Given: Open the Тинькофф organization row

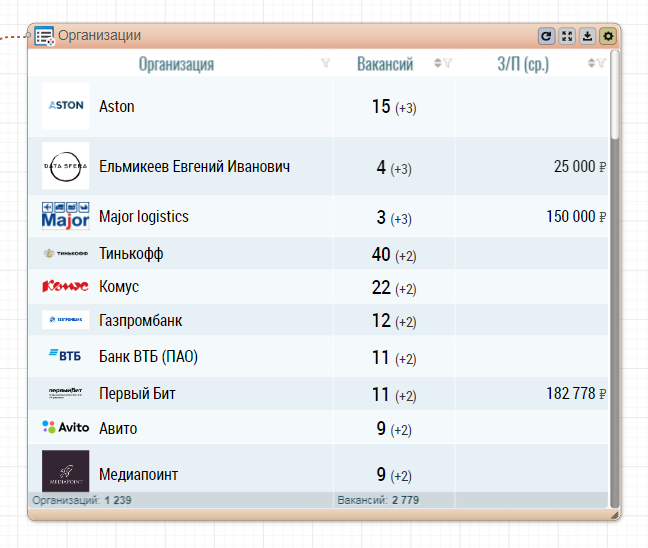Looking at the screenshot, I should point(131,254).
